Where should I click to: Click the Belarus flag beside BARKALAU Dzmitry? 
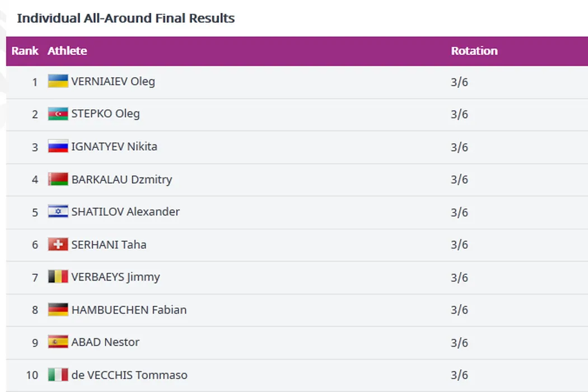[58, 179]
